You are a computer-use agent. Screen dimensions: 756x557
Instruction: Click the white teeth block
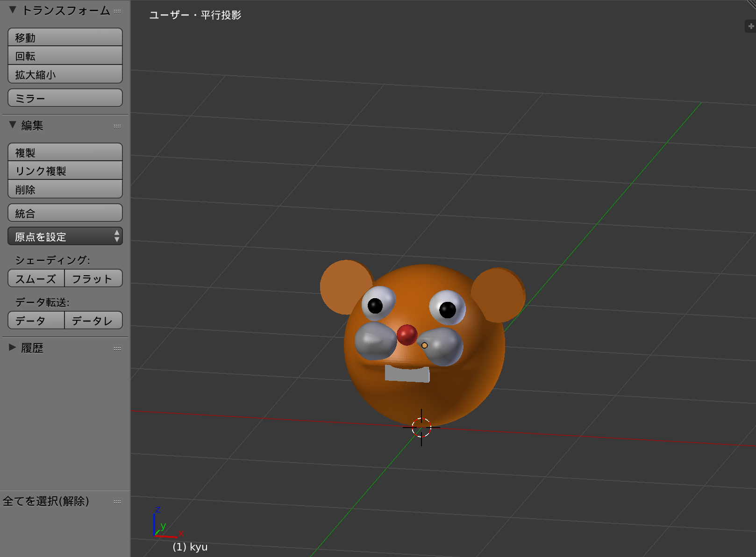pos(407,374)
